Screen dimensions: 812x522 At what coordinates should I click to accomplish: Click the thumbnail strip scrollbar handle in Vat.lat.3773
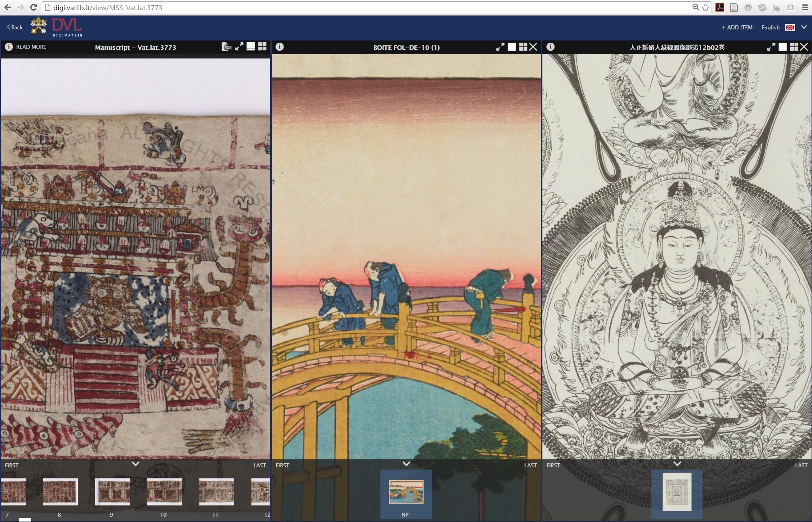(x=25, y=520)
